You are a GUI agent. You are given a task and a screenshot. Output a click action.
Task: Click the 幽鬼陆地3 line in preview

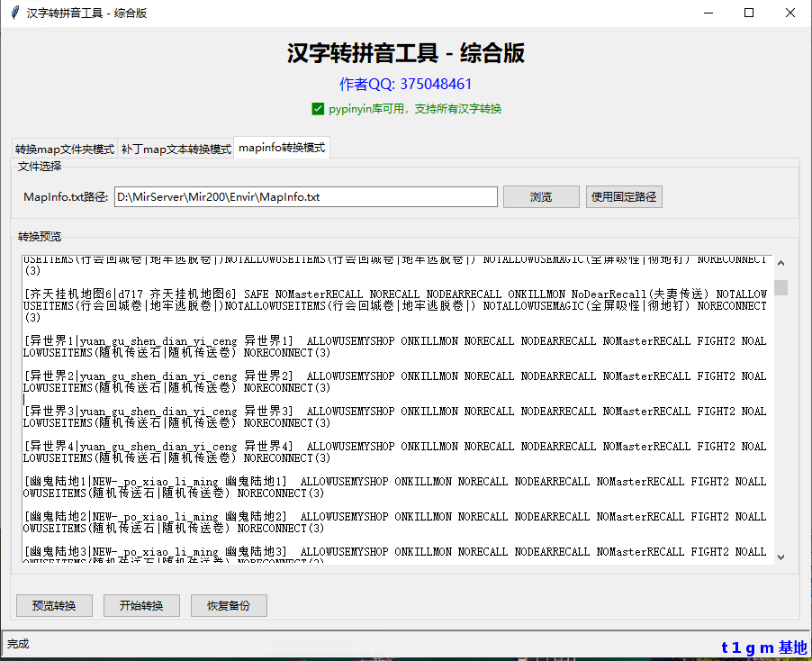click(394, 555)
